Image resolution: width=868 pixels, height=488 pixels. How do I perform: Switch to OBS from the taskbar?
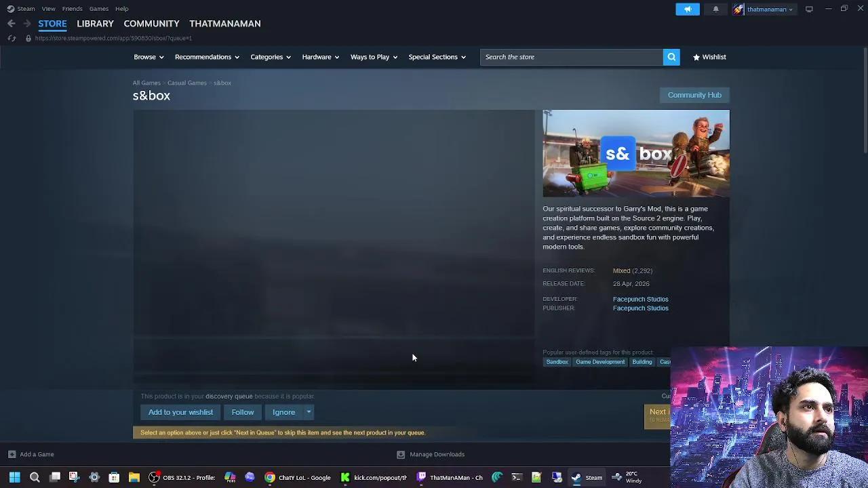point(182,477)
